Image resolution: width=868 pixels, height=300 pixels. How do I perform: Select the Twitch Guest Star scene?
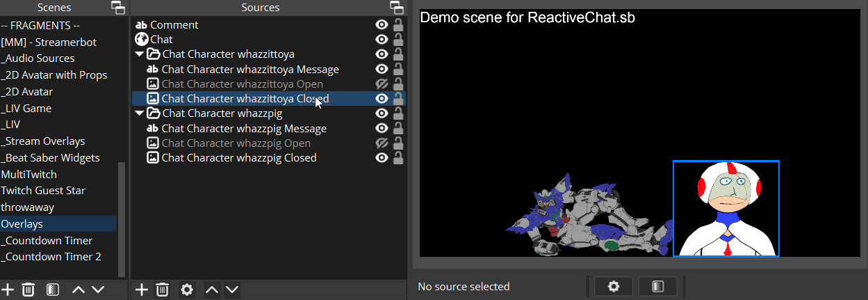point(58,191)
